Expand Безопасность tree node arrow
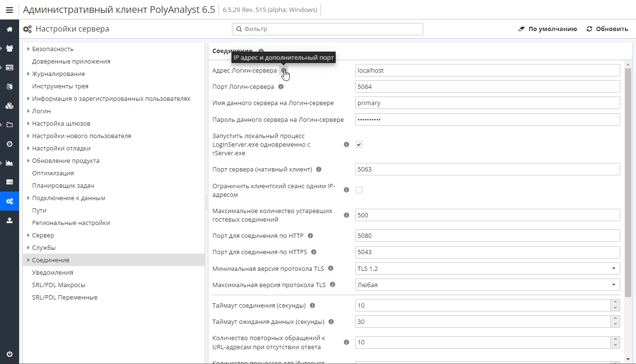636x364 pixels. tap(28, 49)
